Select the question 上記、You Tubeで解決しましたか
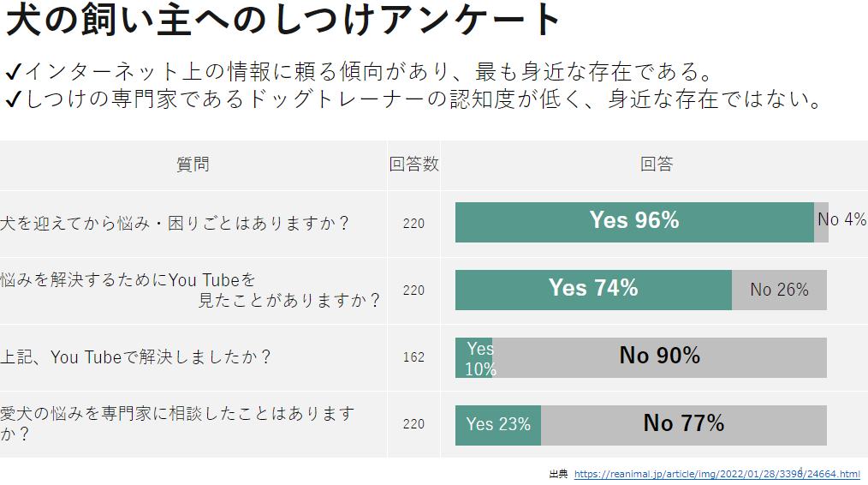868x485 pixels. click(x=137, y=357)
